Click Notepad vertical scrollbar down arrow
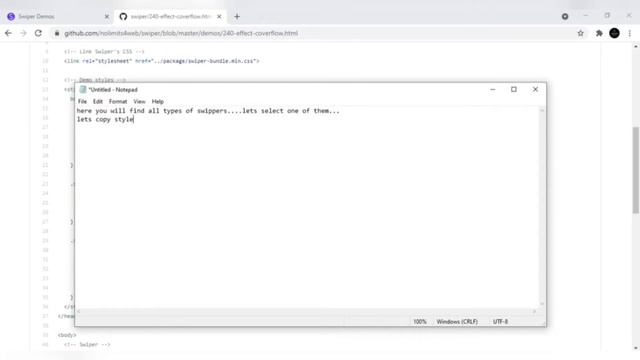Image resolution: width=640 pixels, height=360 pixels. [542, 304]
